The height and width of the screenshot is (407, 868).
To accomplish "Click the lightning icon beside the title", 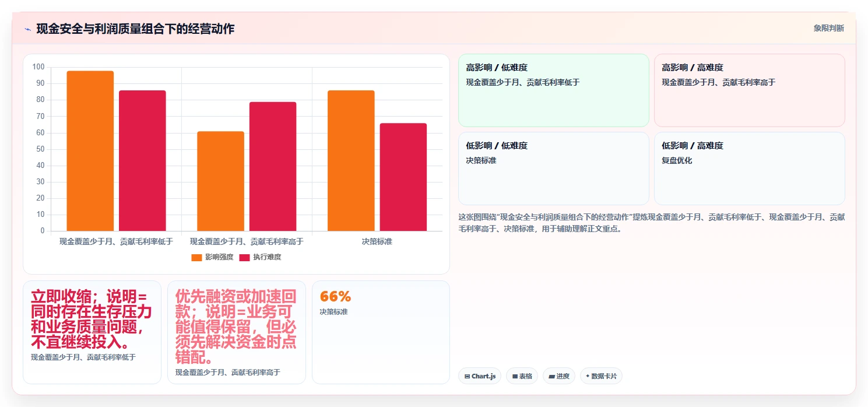I will (x=27, y=29).
